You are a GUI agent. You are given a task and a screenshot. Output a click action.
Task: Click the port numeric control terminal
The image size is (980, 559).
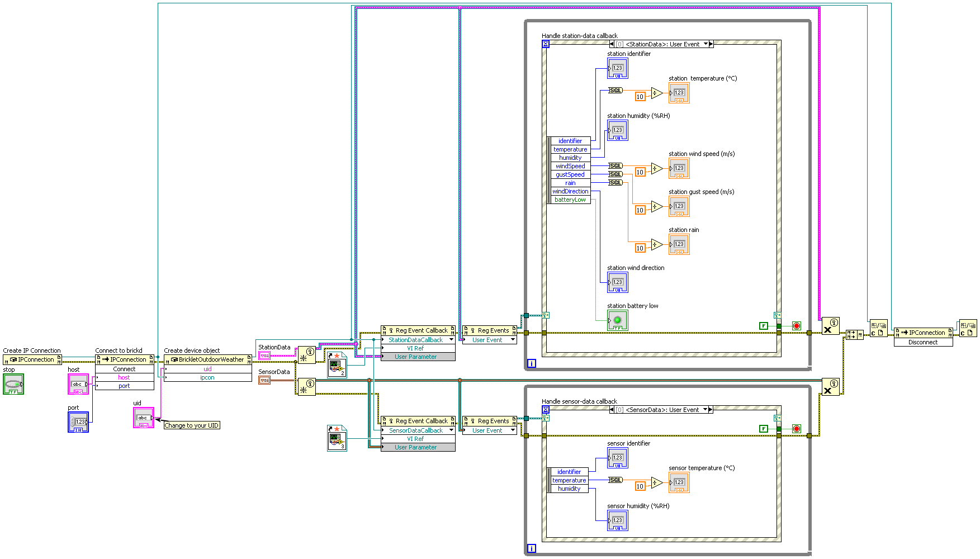pyautogui.click(x=78, y=422)
